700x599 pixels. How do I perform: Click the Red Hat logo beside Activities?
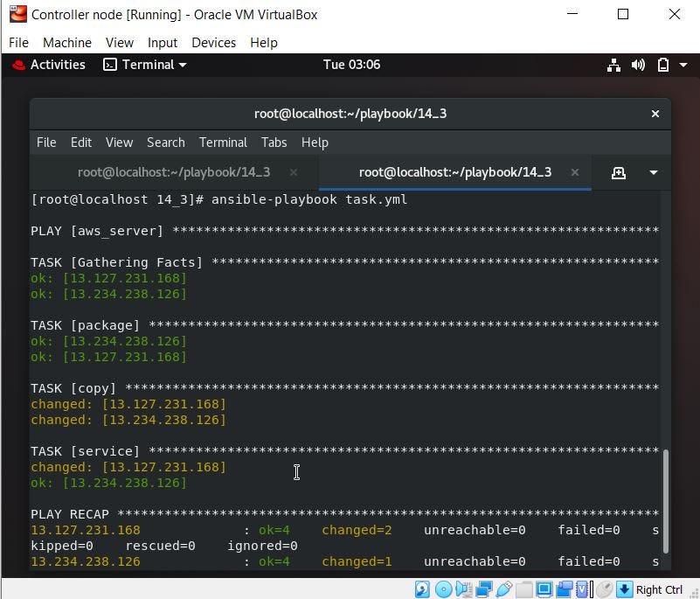click(18, 66)
